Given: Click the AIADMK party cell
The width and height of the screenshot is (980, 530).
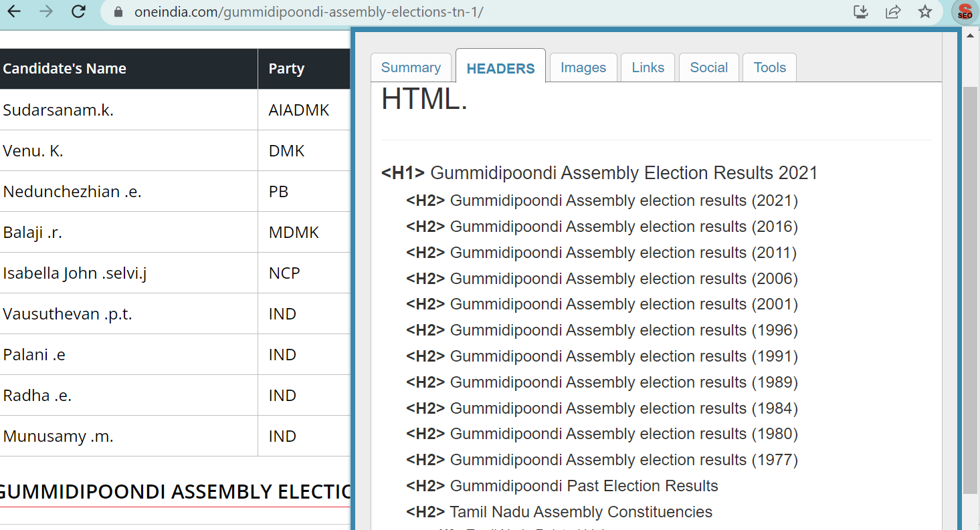Looking at the screenshot, I should click(x=304, y=110).
